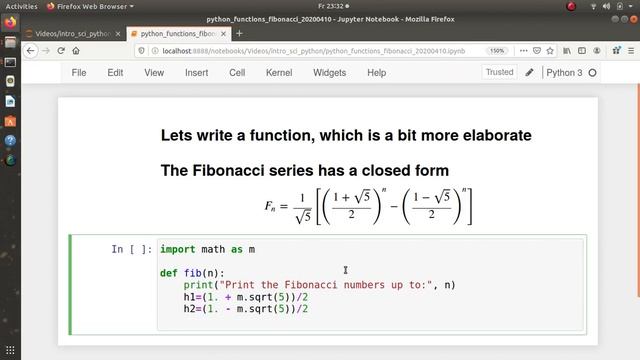Reload the current page

[61, 51]
